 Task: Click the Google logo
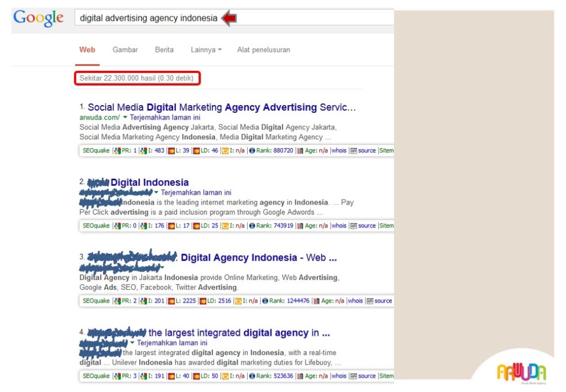(x=38, y=18)
